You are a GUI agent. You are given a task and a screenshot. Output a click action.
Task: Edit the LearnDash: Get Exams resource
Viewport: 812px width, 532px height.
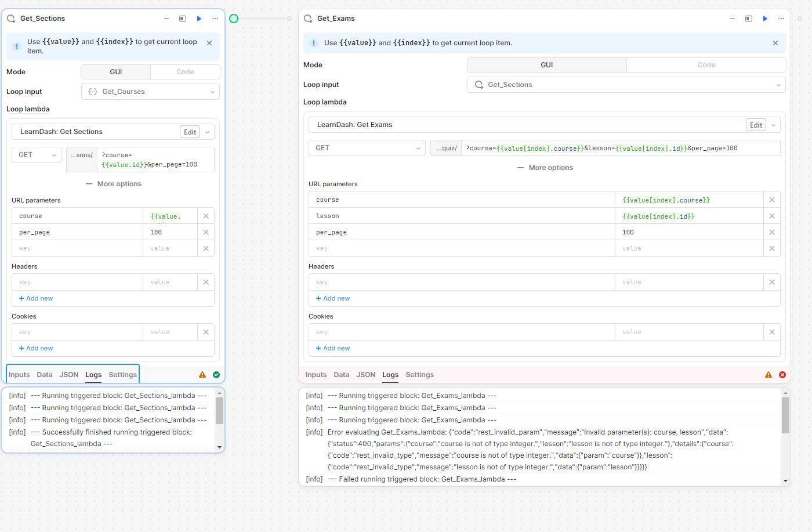756,125
